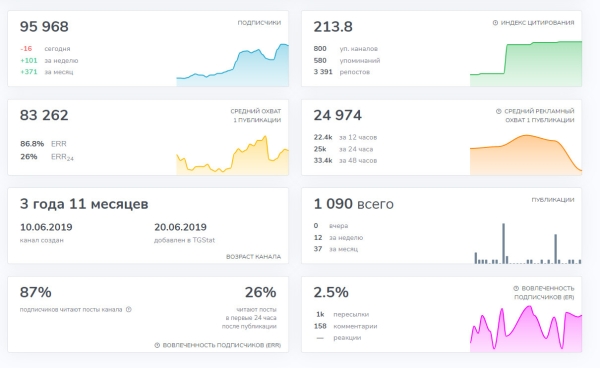Viewport: 600px width, 368px height.
Task: Click the 26% first-24-hours readers value
Action: pos(261,293)
